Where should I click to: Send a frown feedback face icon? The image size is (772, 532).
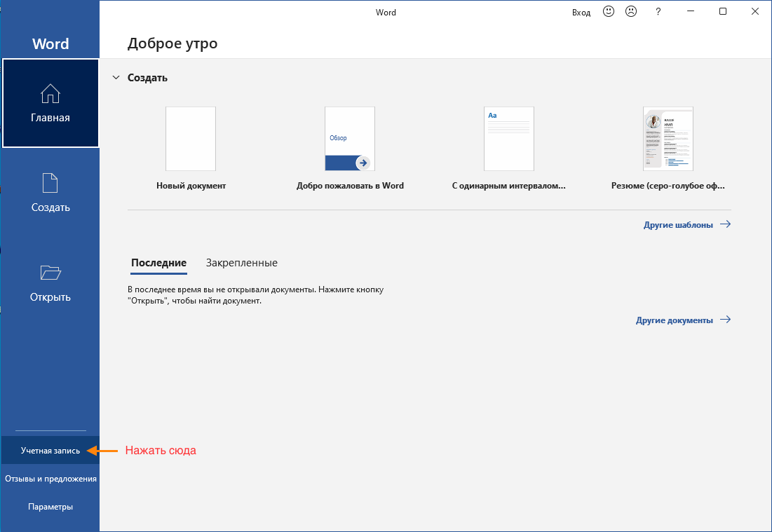(630, 11)
